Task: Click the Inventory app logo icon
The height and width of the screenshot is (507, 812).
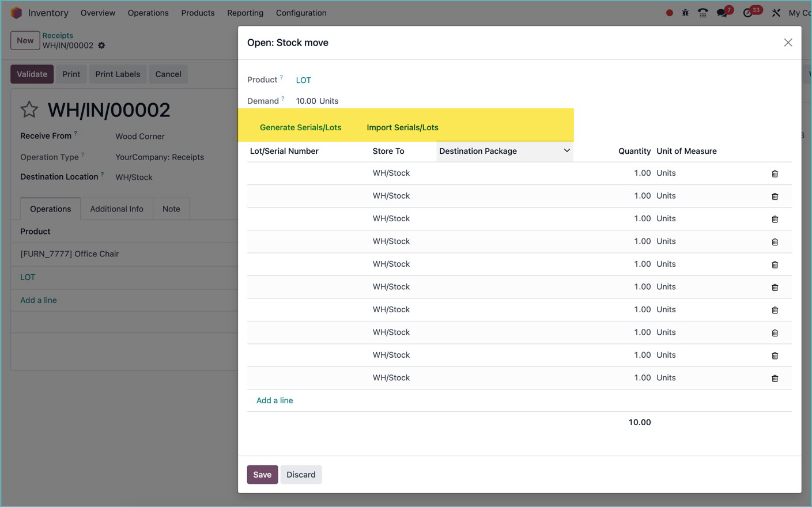Action: pyautogui.click(x=16, y=13)
